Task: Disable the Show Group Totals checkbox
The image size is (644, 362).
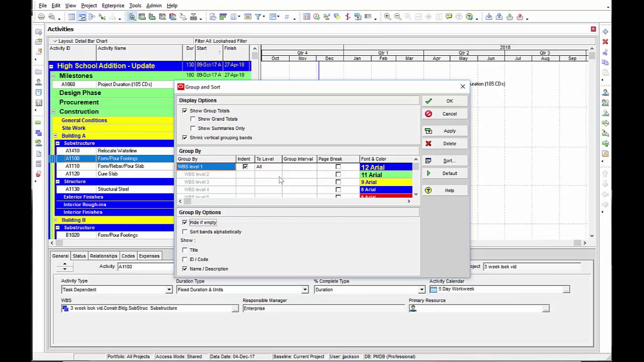Action: point(185,111)
